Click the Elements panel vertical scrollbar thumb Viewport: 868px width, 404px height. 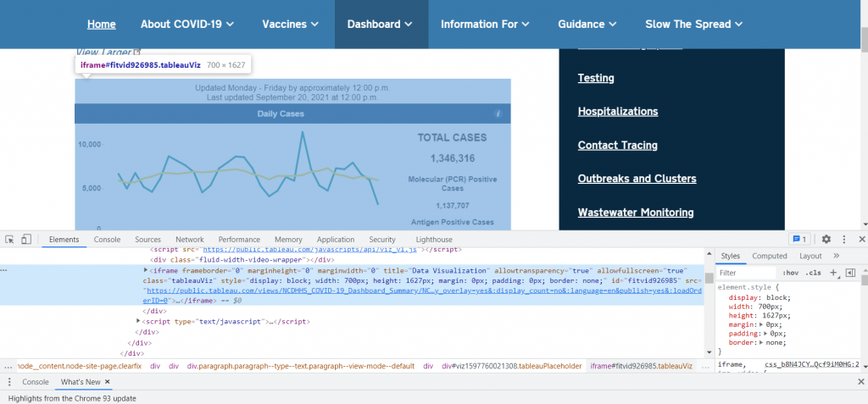[709, 279]
